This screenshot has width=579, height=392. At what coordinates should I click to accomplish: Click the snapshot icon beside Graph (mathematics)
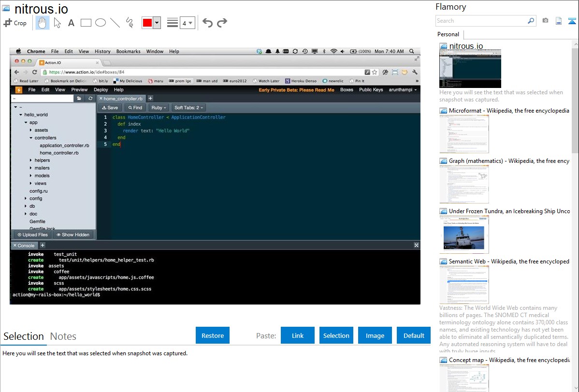(x=443, y=161)
